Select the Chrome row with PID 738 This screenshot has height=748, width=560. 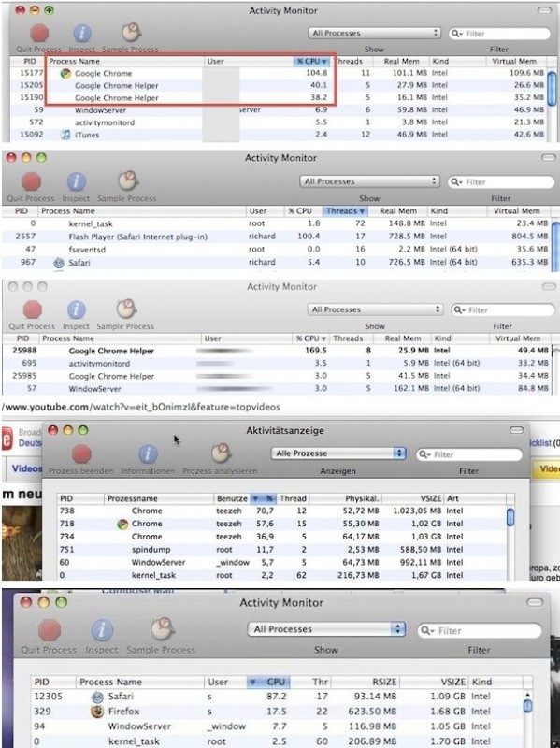pyautogui.click(x=281, y=511)
